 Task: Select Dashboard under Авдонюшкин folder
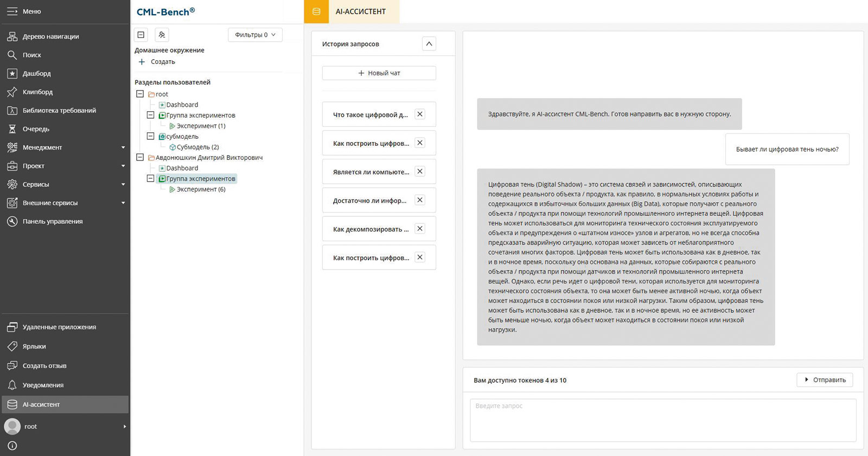182,168
